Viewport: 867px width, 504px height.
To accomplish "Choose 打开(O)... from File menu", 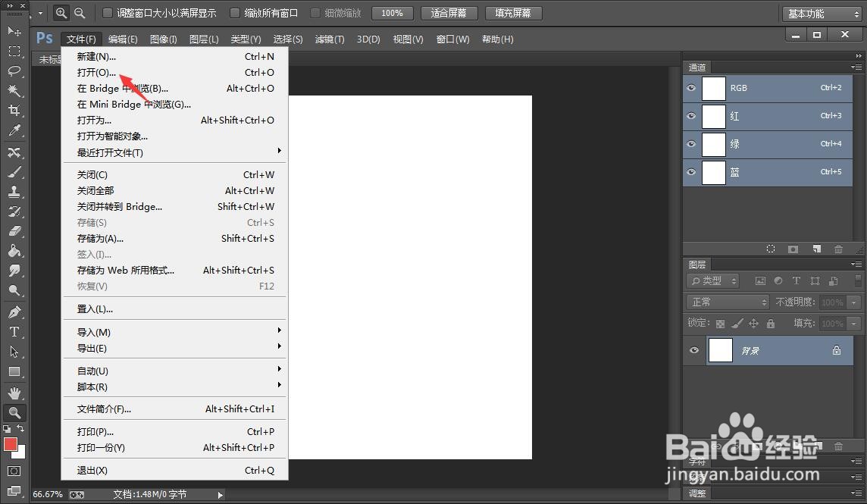I will [x=175, y=73].
